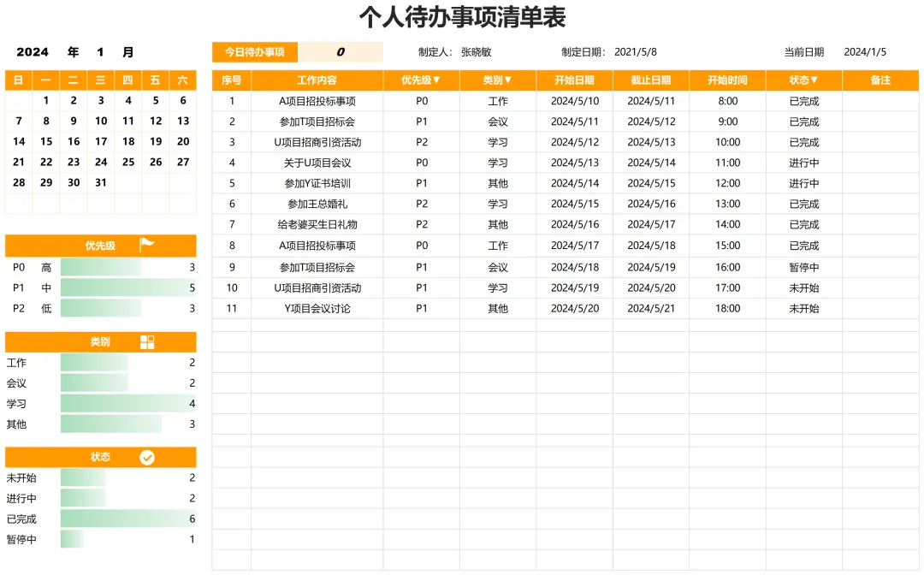
Task: Select the start time cell 8:00
Action: pyautogui.click(x=728, y=101)
